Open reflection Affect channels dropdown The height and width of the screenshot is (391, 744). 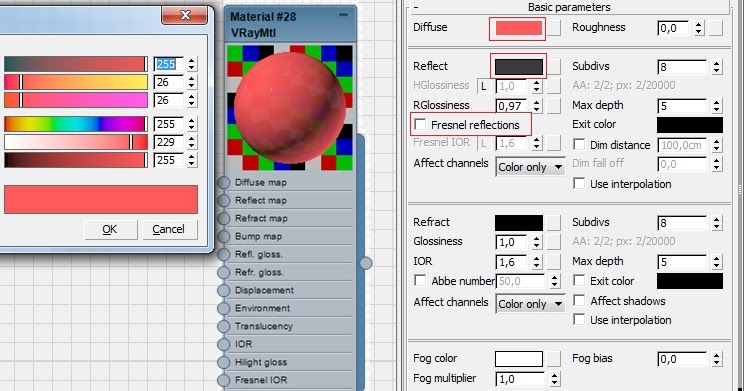click(x=530, y=167)
